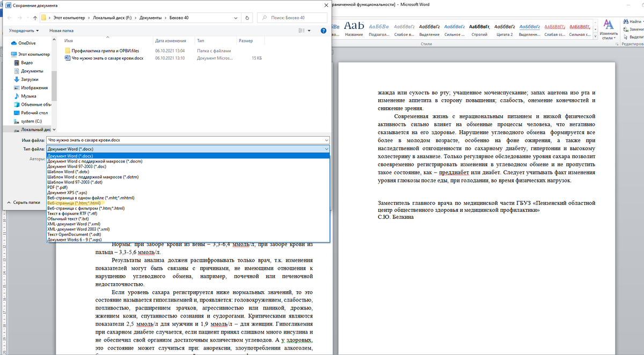
Task: Choose XML-документ Word (*.xml) type
Action: click(188, 224)
